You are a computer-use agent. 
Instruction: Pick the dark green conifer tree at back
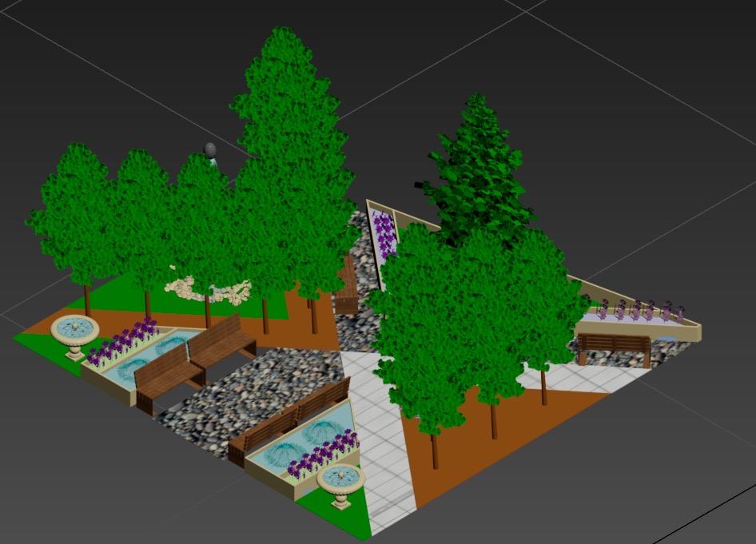[475, 168]
